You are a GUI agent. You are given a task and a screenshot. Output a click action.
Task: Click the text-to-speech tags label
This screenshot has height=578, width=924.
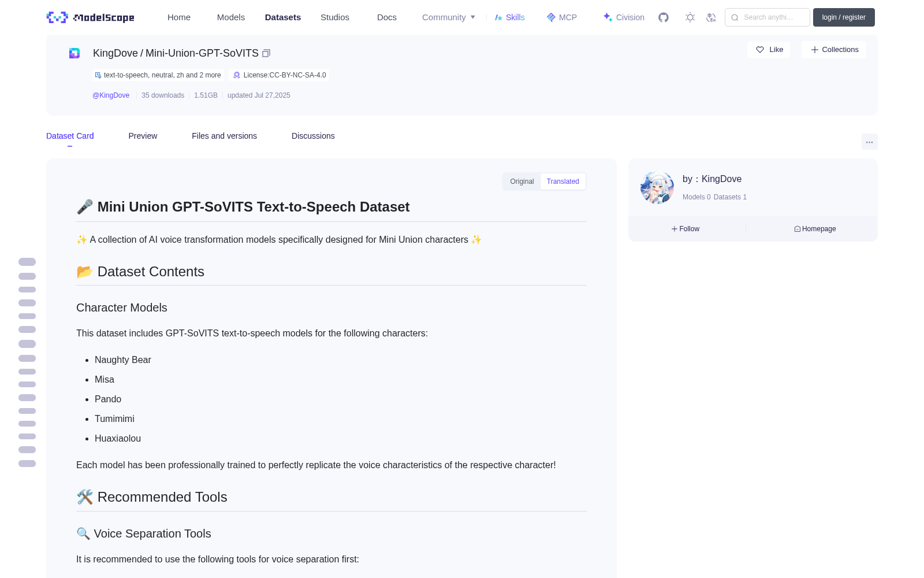[x=158, y=75]
